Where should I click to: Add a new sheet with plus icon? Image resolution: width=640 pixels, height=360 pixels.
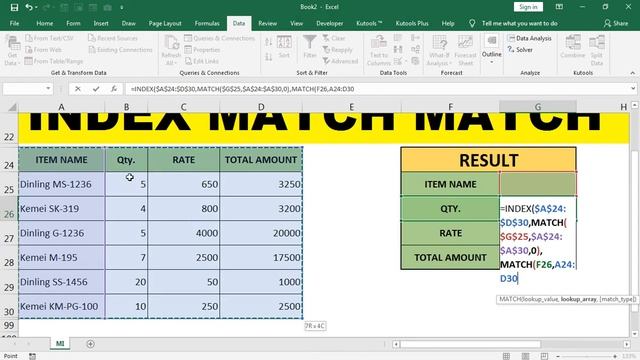[x=90, y=344]
